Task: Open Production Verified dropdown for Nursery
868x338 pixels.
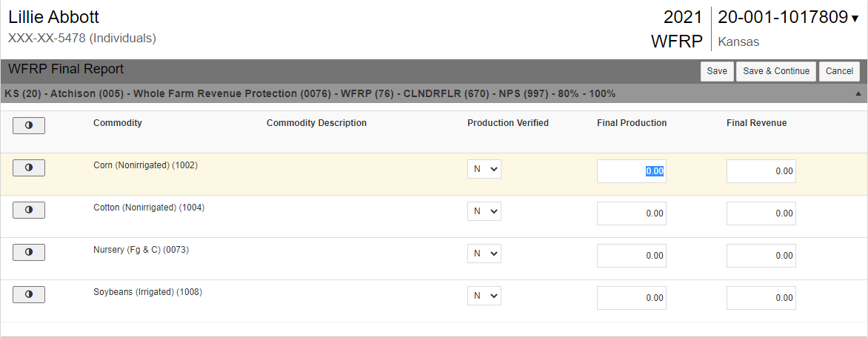Action: [x=484, y=253]
